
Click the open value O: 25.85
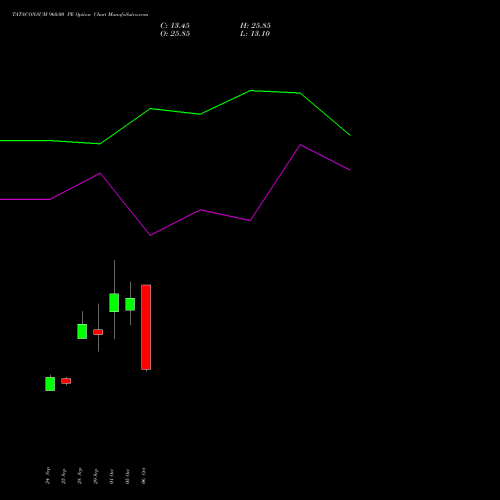click(x=175, y=34)
